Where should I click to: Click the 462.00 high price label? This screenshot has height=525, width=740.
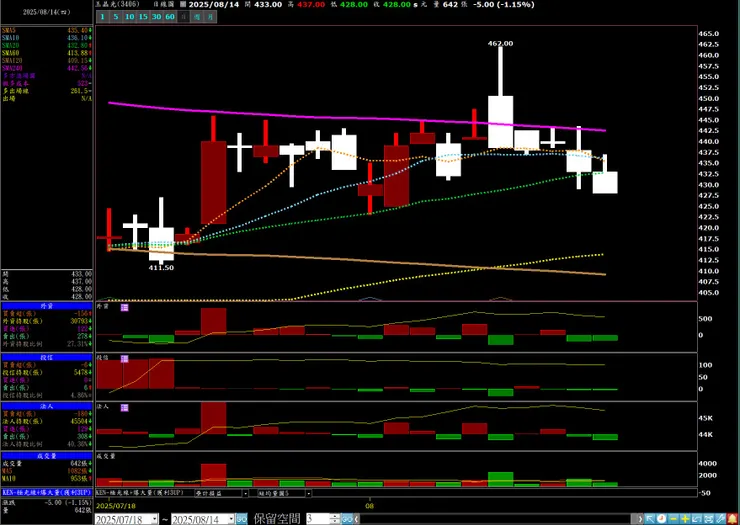tap(500, 43)
